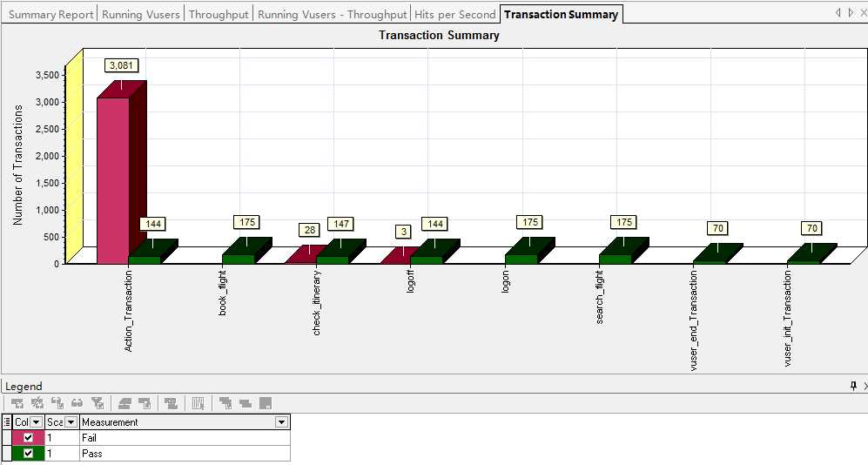
Task: Click the row selector icon in legend header
Action: click(x=7, y=421)
